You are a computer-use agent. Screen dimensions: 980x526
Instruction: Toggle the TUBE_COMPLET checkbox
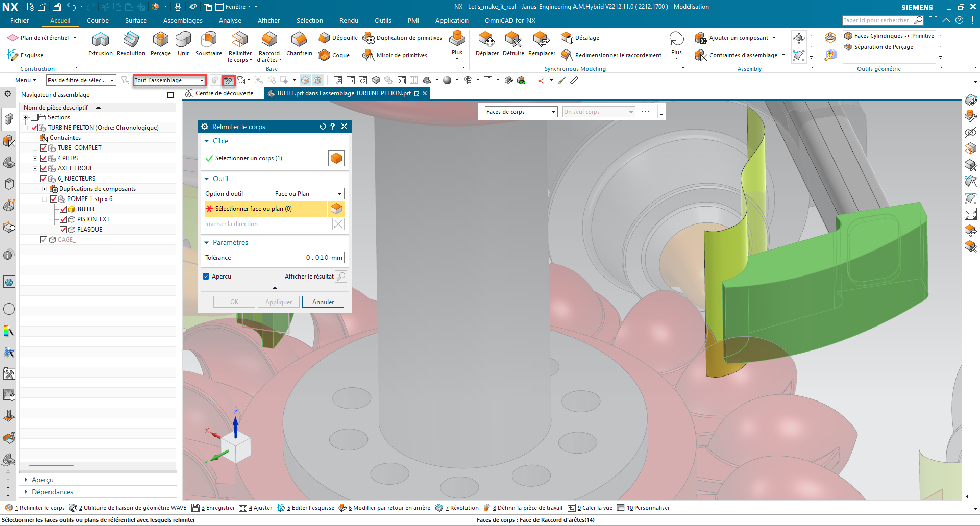coord(44,148)
